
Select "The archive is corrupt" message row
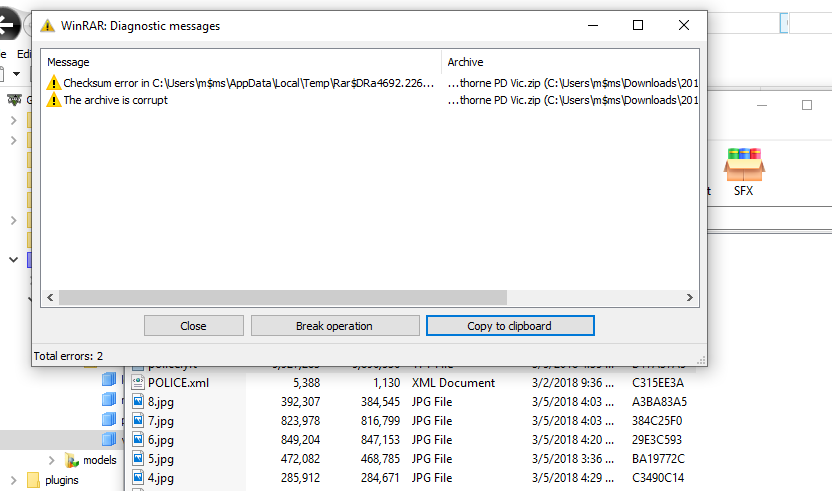tap(370, 100)
